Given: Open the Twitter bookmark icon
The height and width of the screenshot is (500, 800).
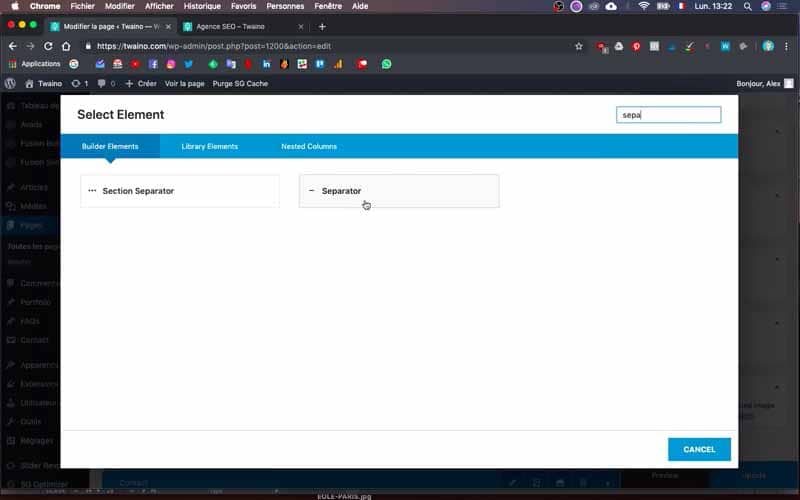Looking at the screenshot, I should click(x=188, y=64).
